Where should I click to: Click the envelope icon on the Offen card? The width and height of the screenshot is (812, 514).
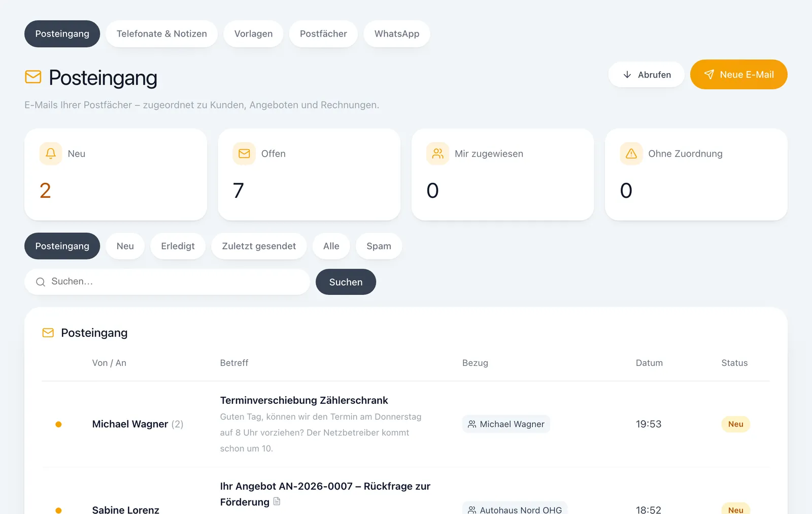tap(244, 153)
